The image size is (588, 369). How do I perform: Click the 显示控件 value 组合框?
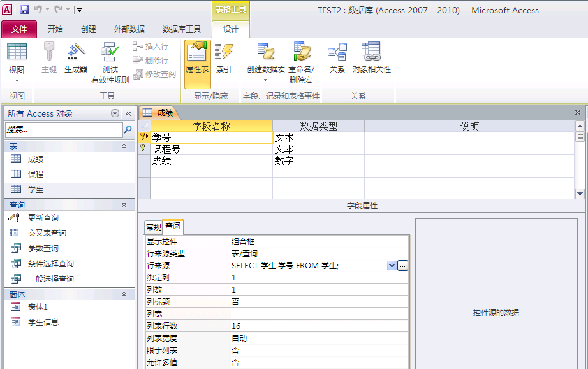tap(319, 242)
